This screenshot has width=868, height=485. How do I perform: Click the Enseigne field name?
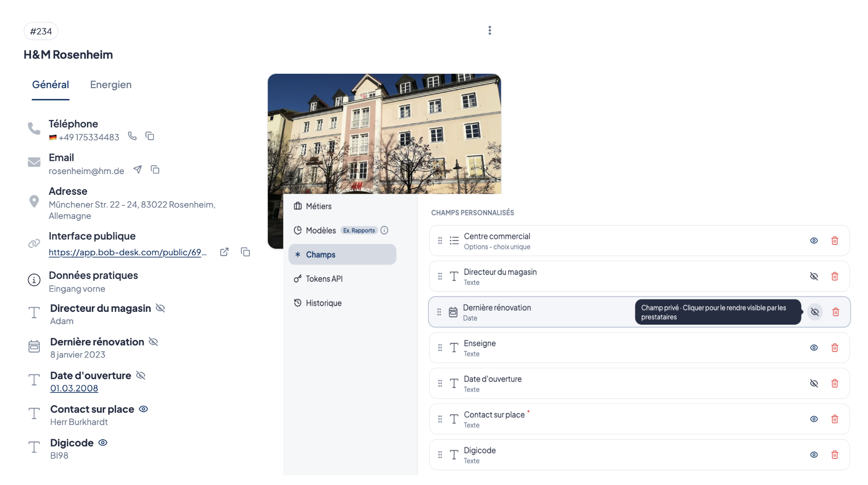pyautogui.click(x=480, y=343)
